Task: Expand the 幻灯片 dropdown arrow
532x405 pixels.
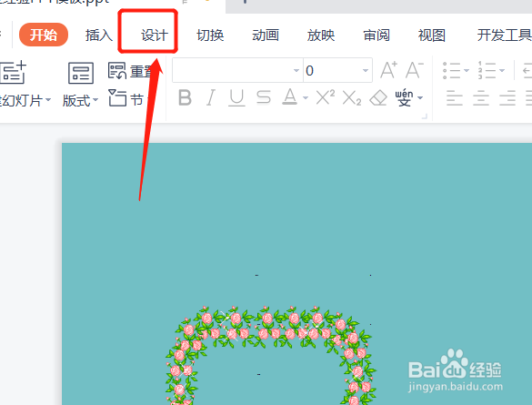Action: click(48, 100)
